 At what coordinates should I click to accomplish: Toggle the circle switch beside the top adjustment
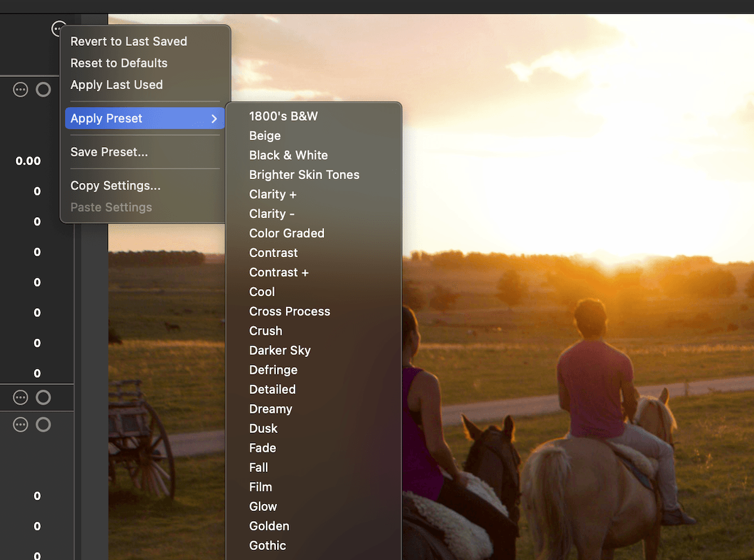tap(43, 89)
